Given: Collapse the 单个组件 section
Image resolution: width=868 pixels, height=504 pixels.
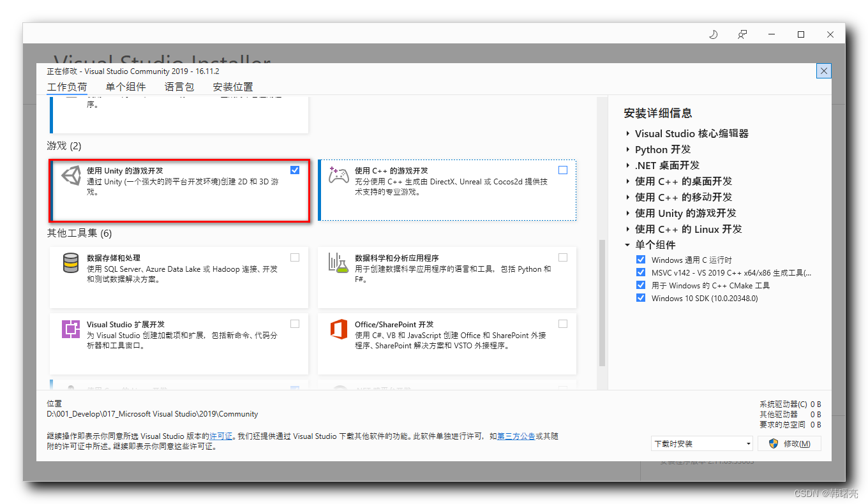Looking at the screenshot, I should (627, 245).
